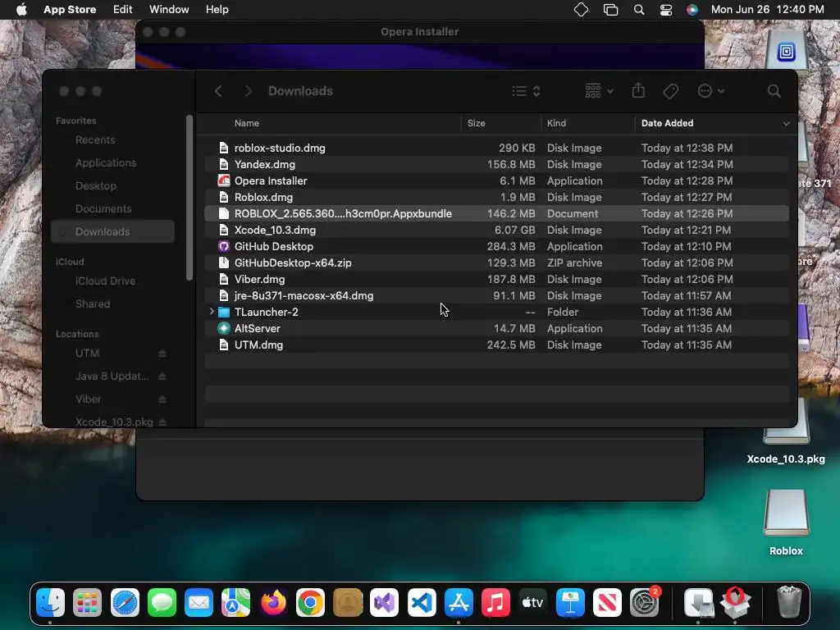Expand the TLauncher-2 folder

[212, 311]
